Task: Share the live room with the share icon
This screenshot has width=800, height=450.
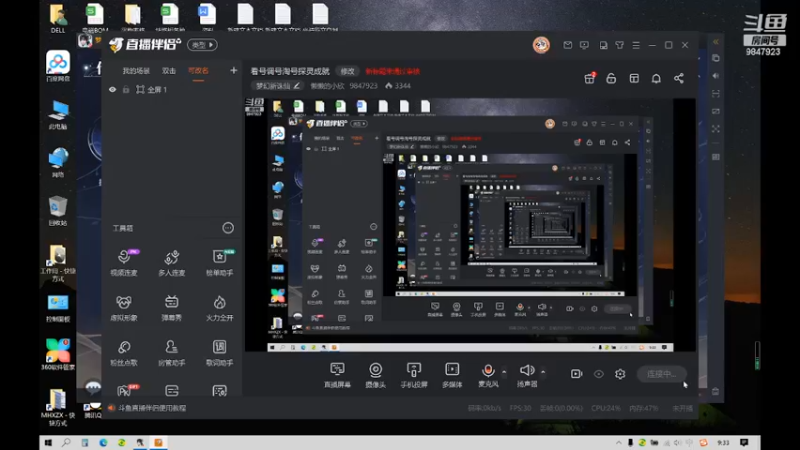Action: pyautogui.click(x=679, y=78)
